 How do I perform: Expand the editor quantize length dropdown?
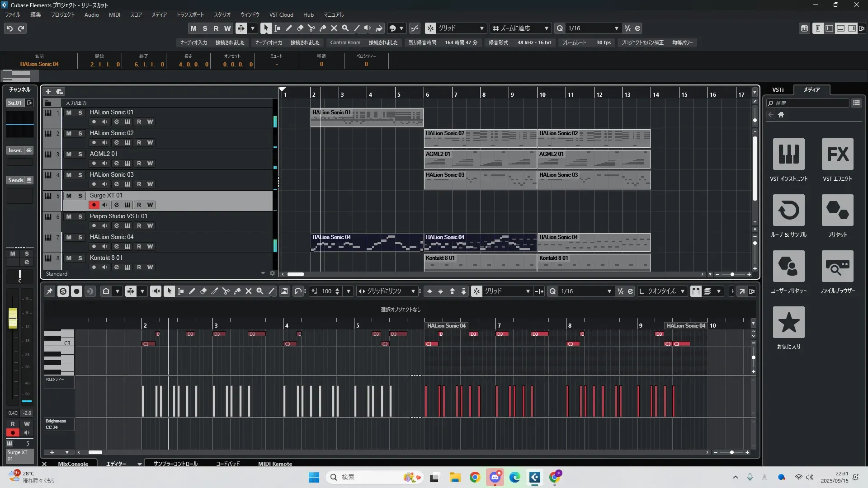(x=683, y=291)
